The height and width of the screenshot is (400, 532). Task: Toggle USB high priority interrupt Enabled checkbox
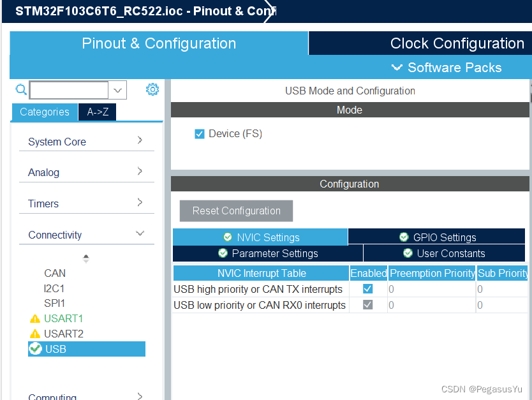(368, 289)
